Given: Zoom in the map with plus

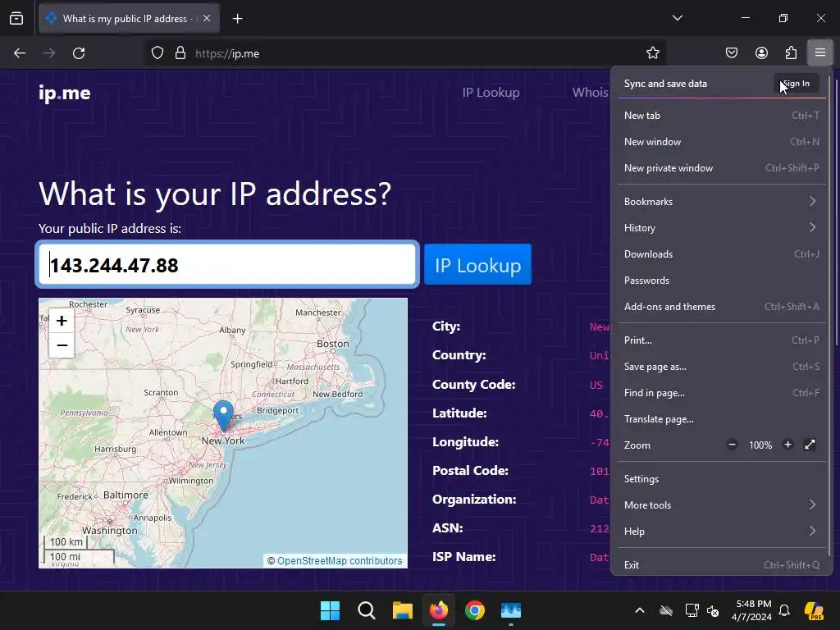Looking at the screenshot, I should 62,321.
